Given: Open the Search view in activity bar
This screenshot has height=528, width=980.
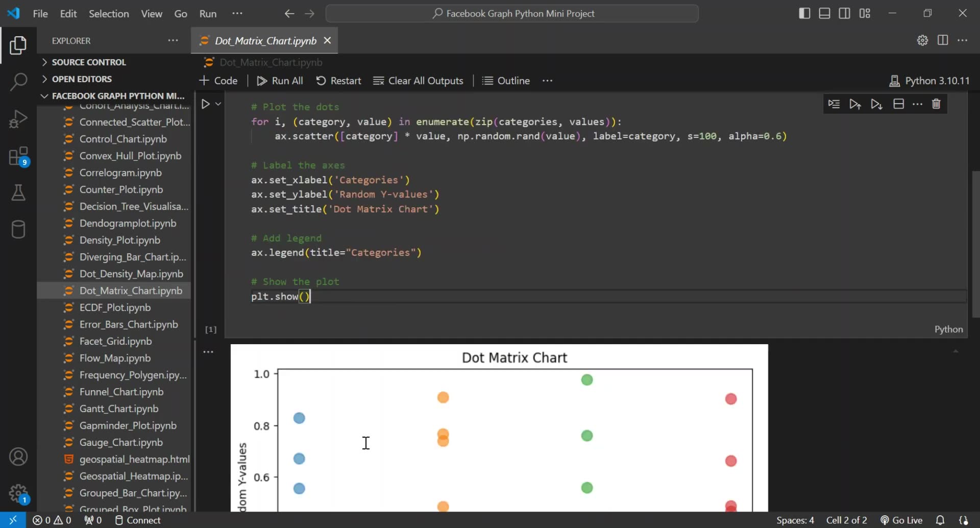Looking at the screenshot, I should pos(18,82).
